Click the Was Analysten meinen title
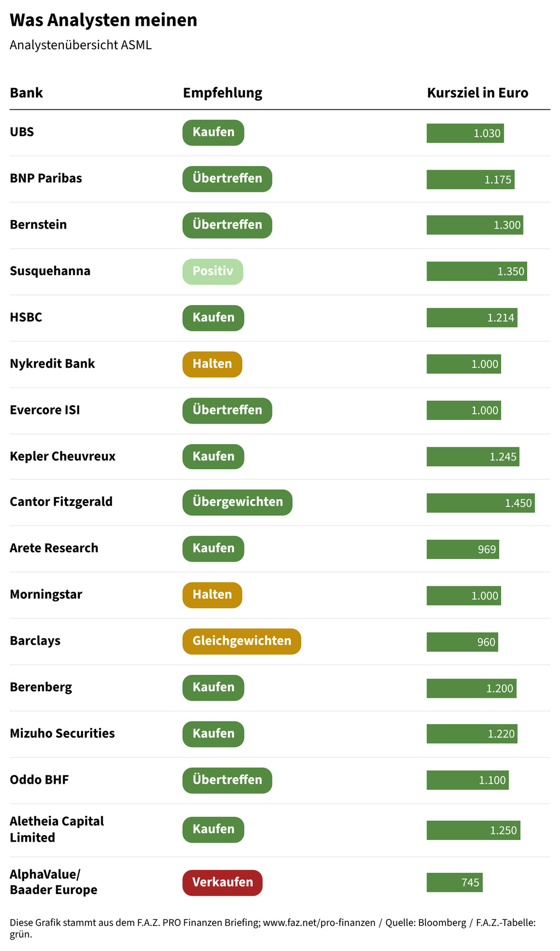The height and width of the screenshot is (951, 560). coord(103,20)
